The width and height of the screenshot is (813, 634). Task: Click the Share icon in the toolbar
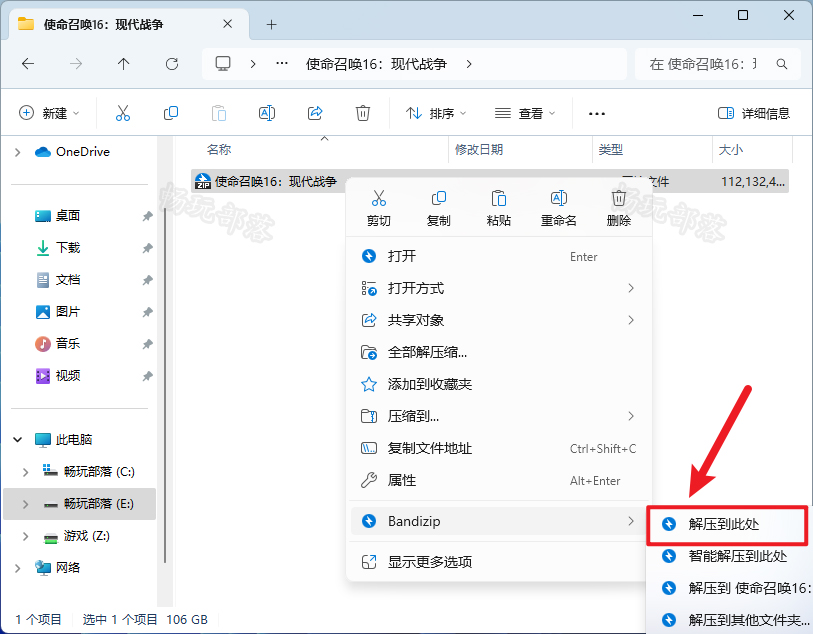[315, 113]
